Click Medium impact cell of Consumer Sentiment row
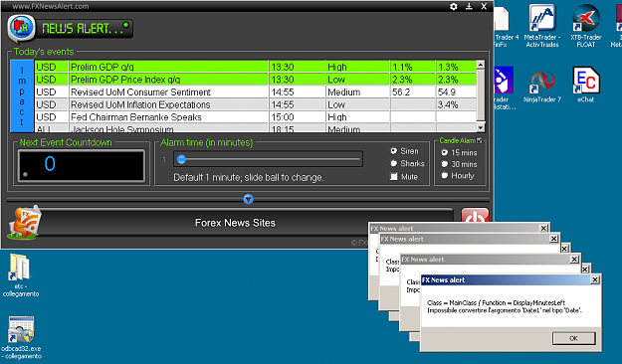 [x=357, y=91]
